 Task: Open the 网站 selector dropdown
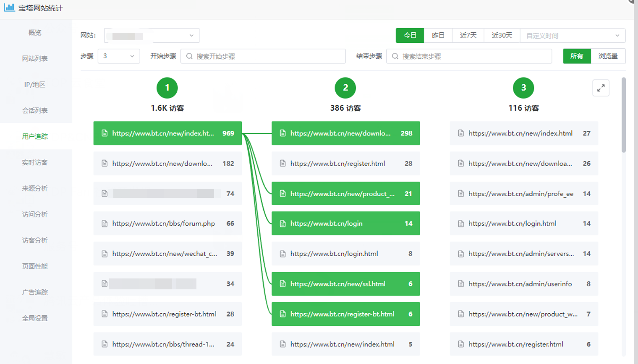click(x=152, y=35)
